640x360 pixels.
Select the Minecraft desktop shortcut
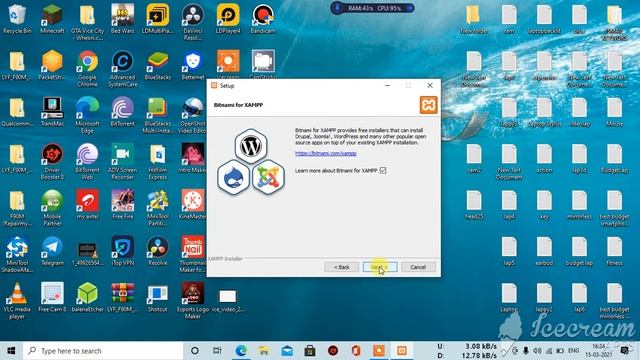pyautogui.click(x=52, y=19)
